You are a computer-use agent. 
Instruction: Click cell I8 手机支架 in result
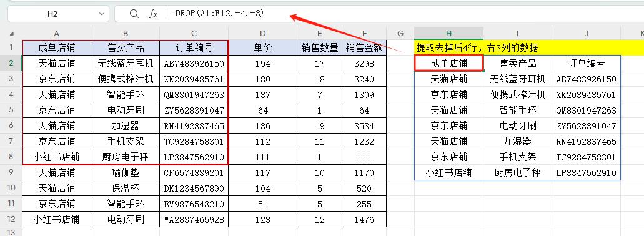[x=517, y=157]
